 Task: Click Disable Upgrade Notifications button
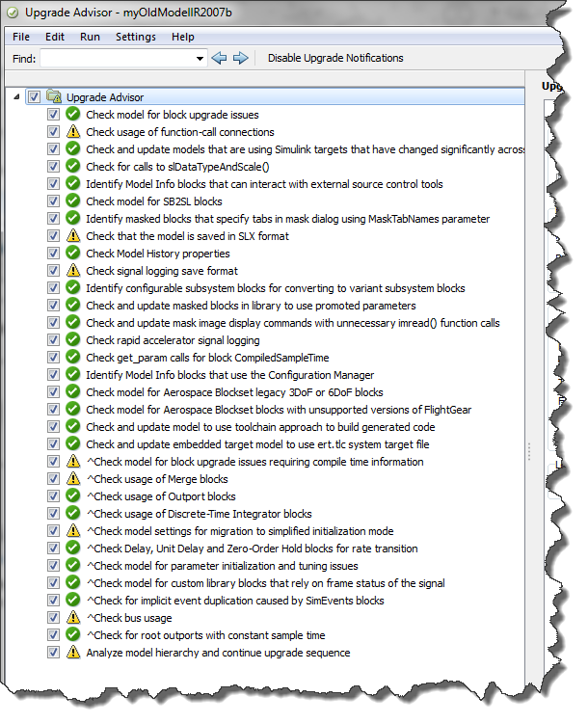click(x=335, y=58)
